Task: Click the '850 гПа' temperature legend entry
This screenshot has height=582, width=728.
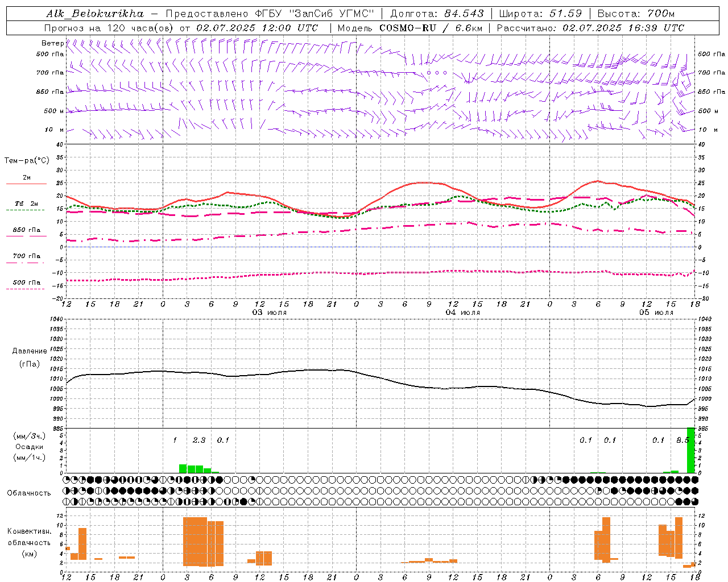Action: pyautogui.click(x=27, y=230)
